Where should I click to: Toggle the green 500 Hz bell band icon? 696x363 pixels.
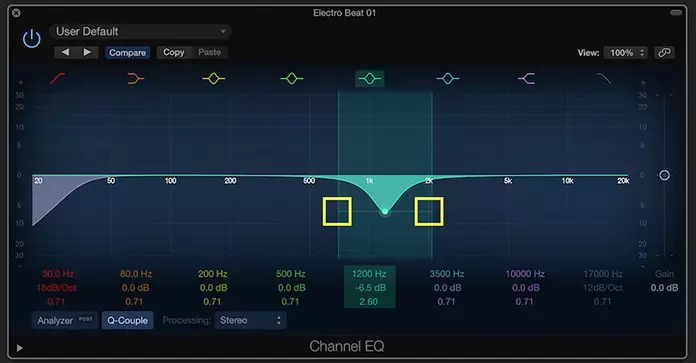click(292, 79)
